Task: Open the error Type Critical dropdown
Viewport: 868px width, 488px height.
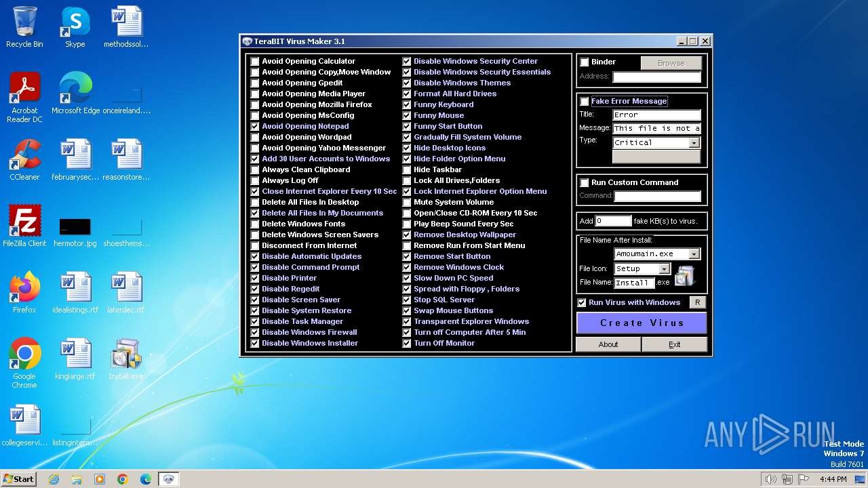Action: coord(694,143)
